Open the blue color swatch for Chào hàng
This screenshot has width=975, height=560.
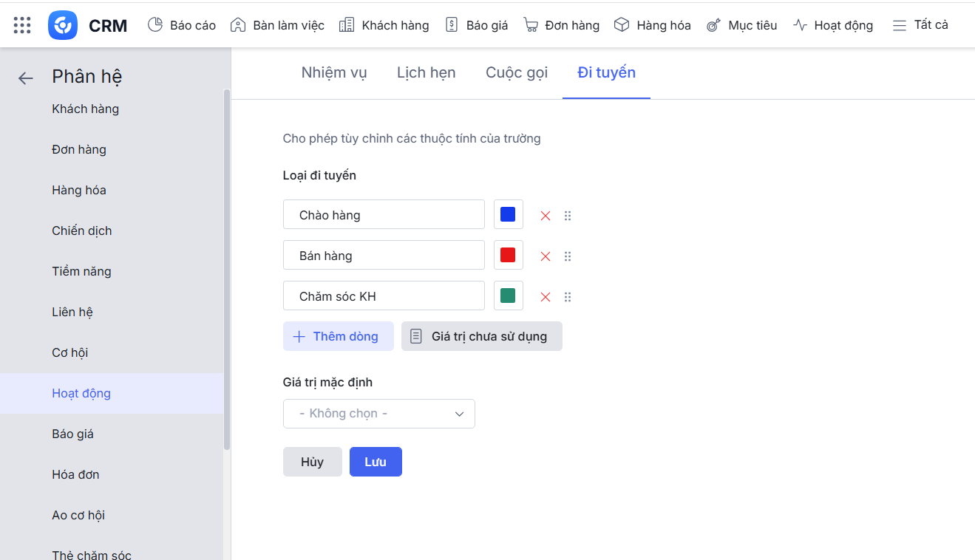508,215
